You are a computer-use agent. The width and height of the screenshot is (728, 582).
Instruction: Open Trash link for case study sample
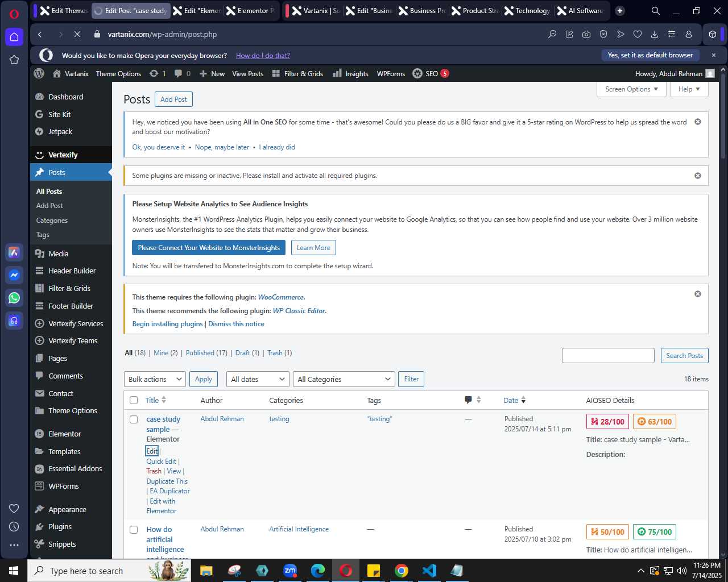point(154,471)
